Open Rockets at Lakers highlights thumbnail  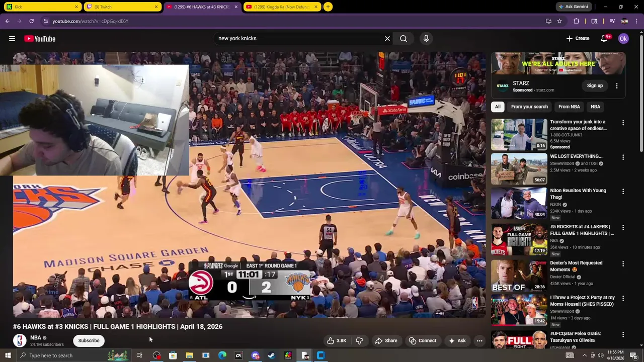(x=519, y=239)
